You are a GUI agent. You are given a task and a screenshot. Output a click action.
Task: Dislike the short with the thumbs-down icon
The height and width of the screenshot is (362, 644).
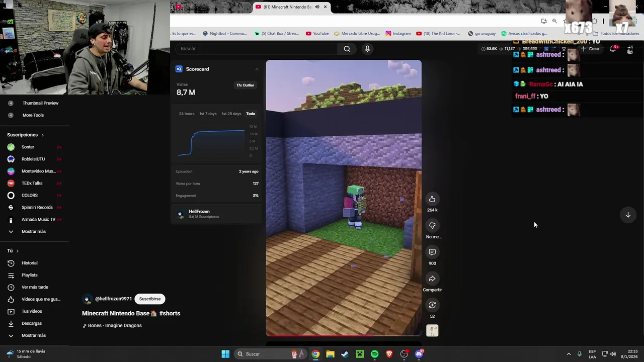(432, 226)
